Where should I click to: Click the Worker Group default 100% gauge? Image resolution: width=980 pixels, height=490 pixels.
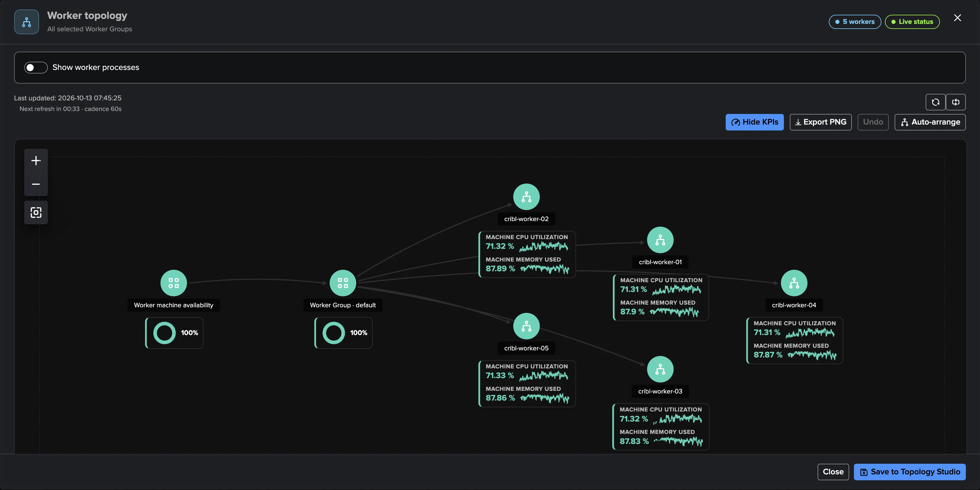[x=344, y=333]
